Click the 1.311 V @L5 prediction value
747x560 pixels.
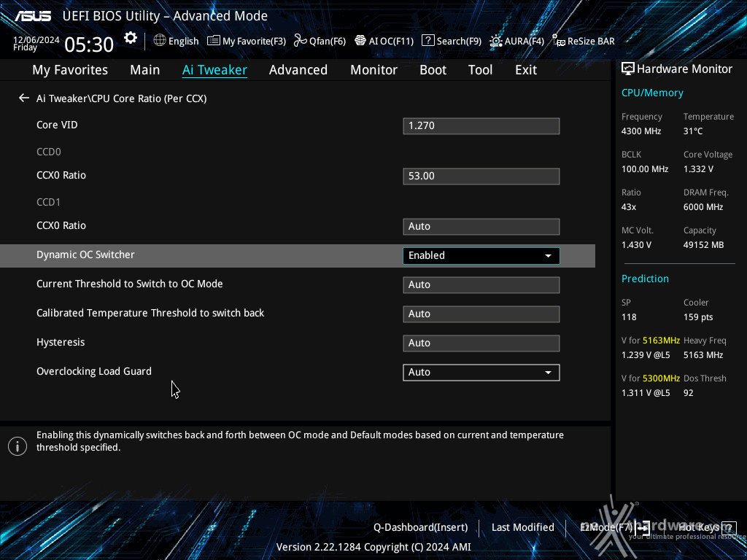(x=646, y=393)
